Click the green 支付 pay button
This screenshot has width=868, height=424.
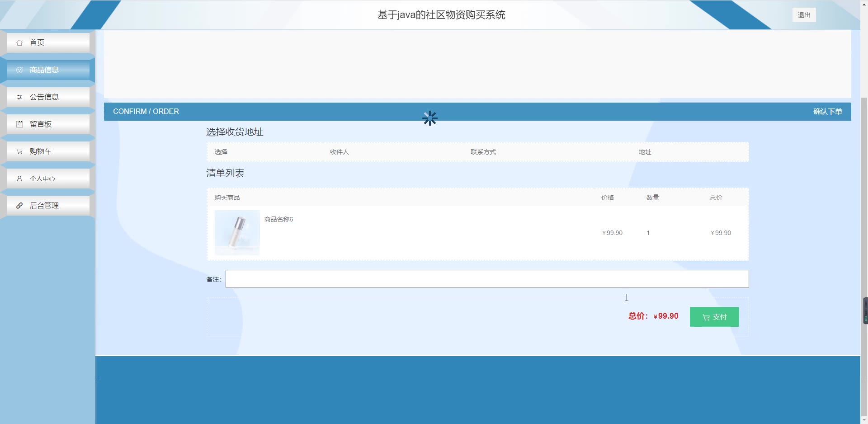coord(714,317)
